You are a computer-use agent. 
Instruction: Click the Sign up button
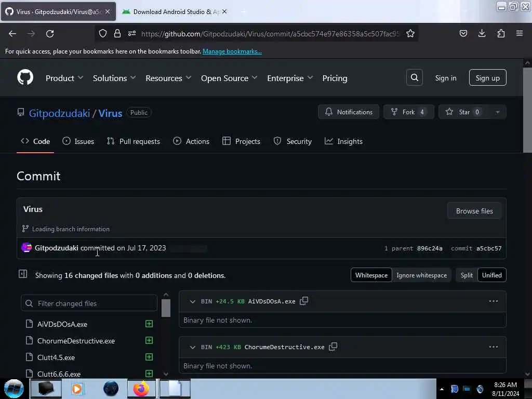point(487,78)
